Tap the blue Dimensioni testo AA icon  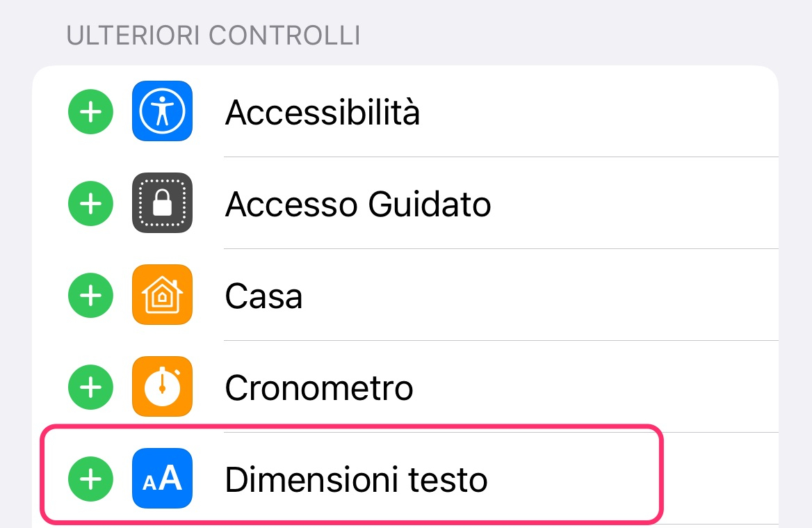point(162,479)
